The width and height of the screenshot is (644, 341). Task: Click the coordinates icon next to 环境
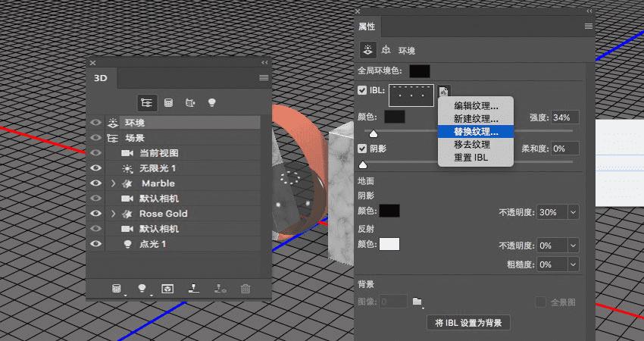386,50
